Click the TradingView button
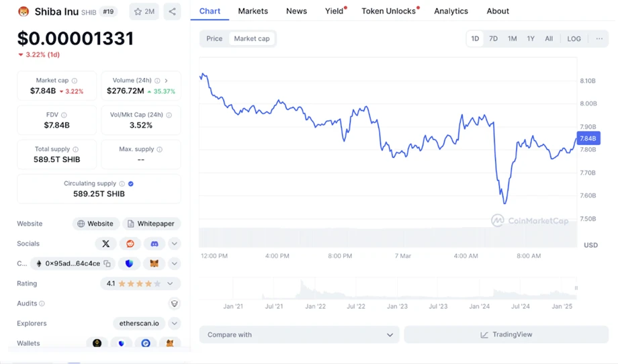The width and height of the screenshot is (618, 364). click(506, 334)
